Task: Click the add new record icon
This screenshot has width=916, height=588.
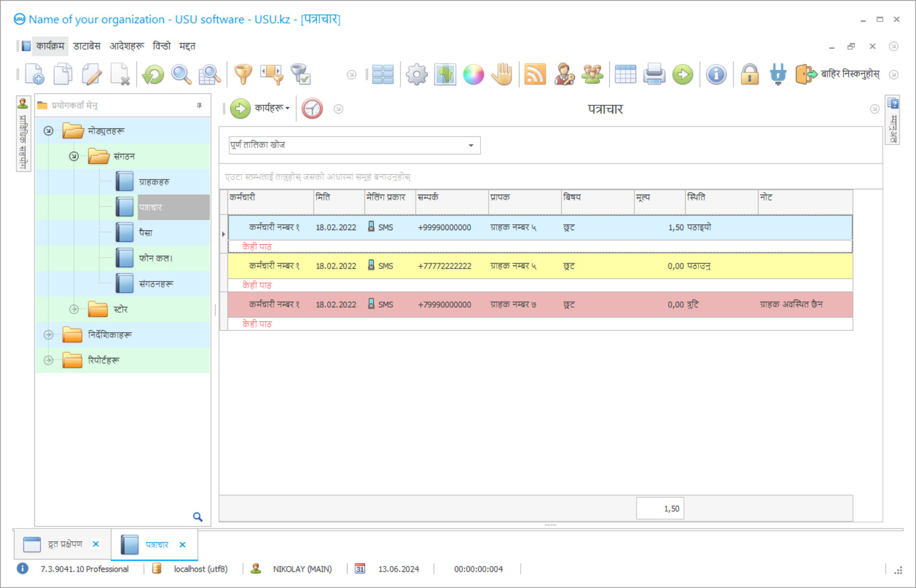Action: pos(34,74)
